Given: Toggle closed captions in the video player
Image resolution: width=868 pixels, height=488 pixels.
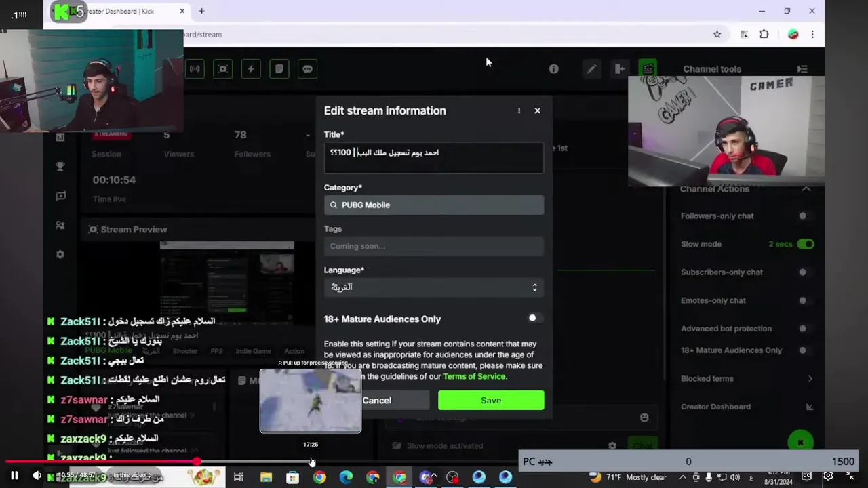Looking at the screenshot, I should pos(806,476).
